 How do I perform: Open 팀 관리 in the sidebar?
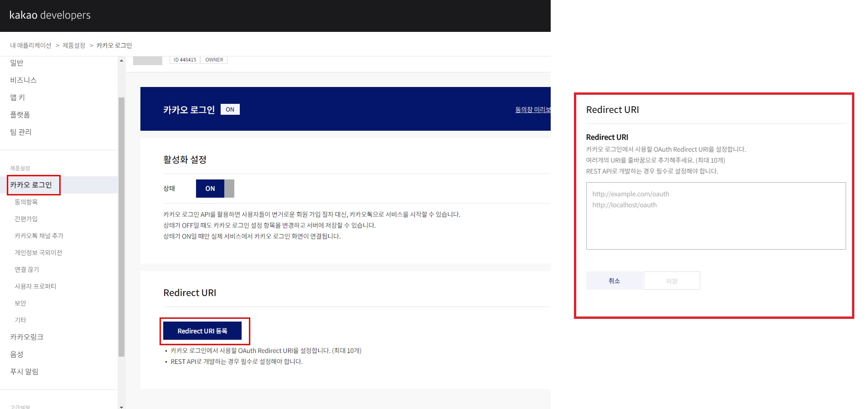(21, 132)
